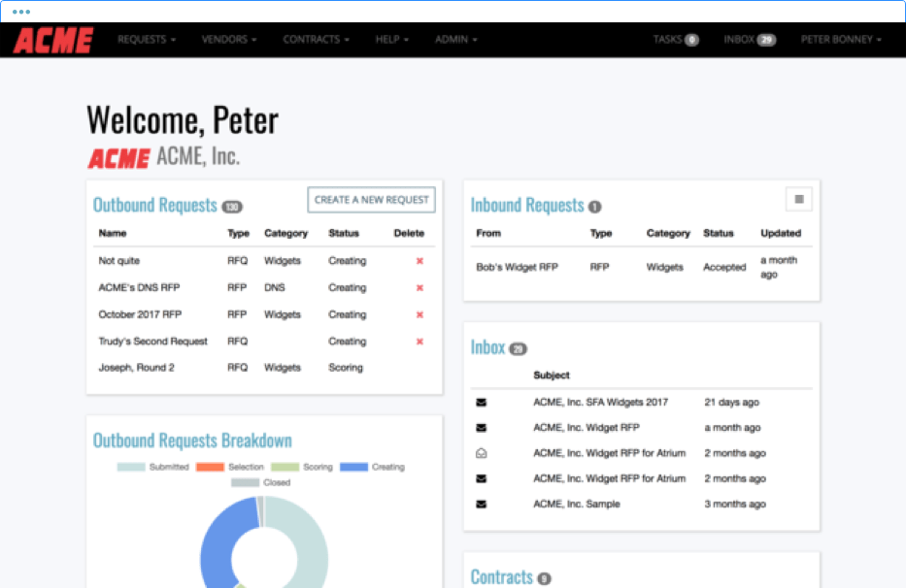Click Outbound Requests count badge
Image resolution: width=906 pixels, height=588 pixels.
tap(232, 207)
